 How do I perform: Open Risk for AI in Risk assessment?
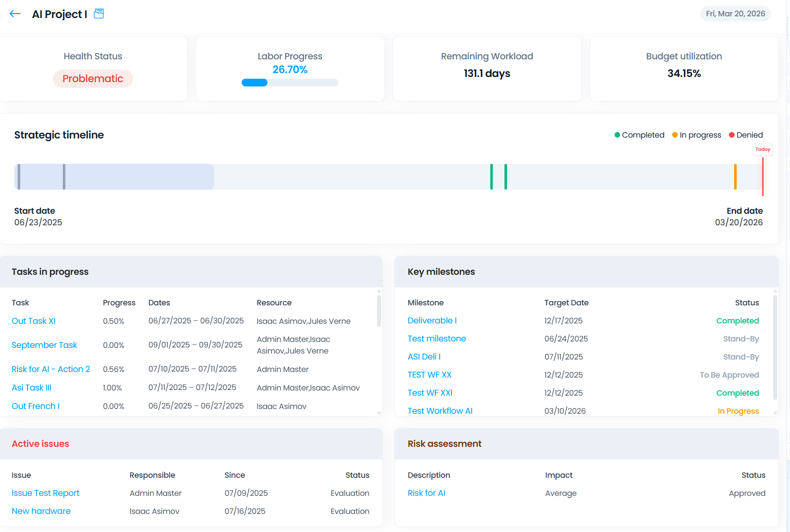click(426, 493)
